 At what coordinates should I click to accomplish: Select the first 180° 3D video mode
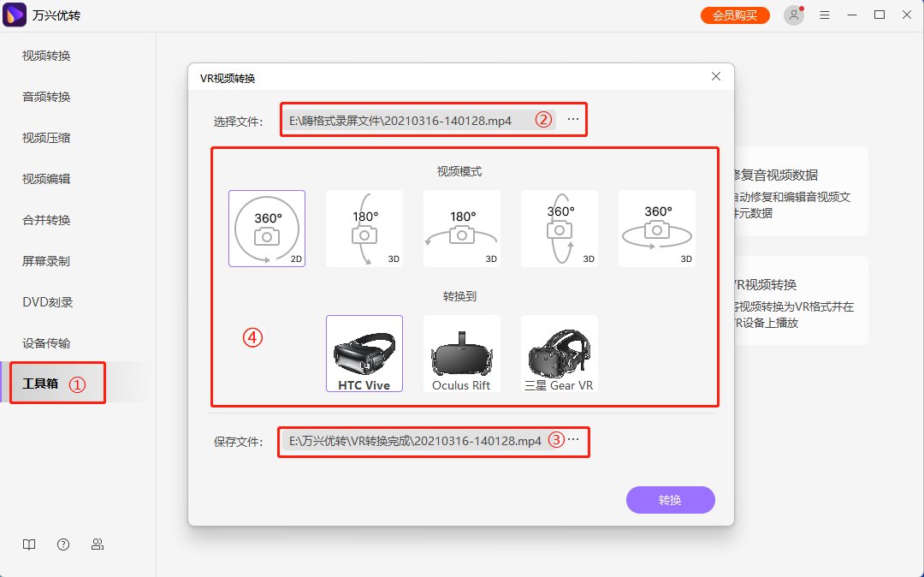(x=364, y=228)
